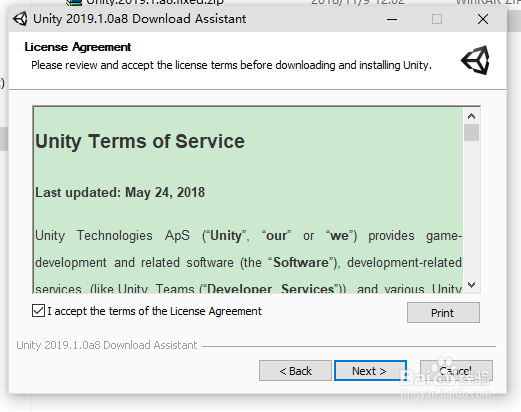Click the license text scroll up arrow
Image resolution: width=521 pixels, height=412 pixels.
[471, 116]
